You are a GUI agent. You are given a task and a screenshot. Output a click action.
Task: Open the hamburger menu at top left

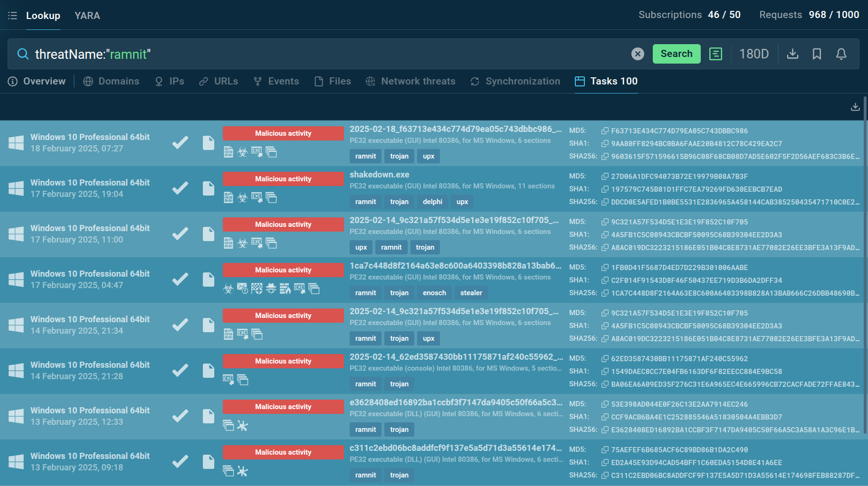13,16
